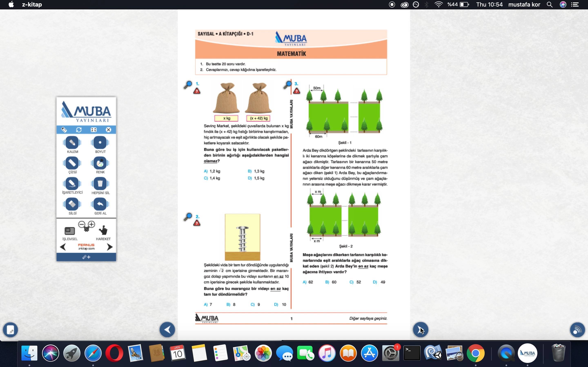Select the KALEM pen tool
The height and width of the screenshot is (367, 588).
(72, 143)
